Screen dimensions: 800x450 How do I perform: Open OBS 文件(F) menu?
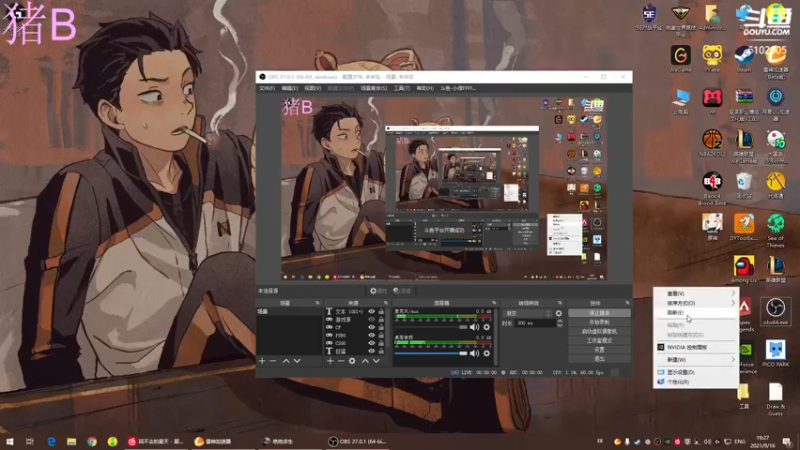point(267,88)
